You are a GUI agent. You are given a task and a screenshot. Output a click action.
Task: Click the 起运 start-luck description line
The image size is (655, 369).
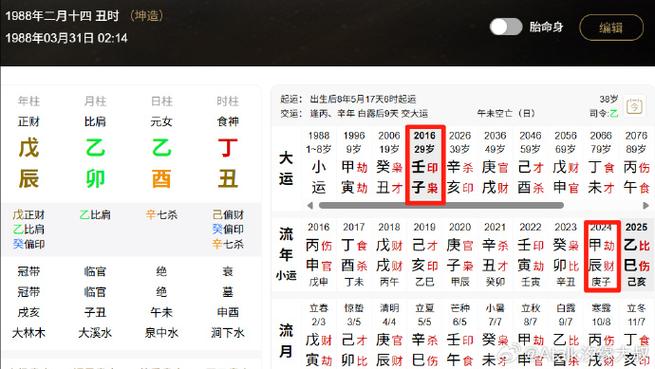(348, 99)
